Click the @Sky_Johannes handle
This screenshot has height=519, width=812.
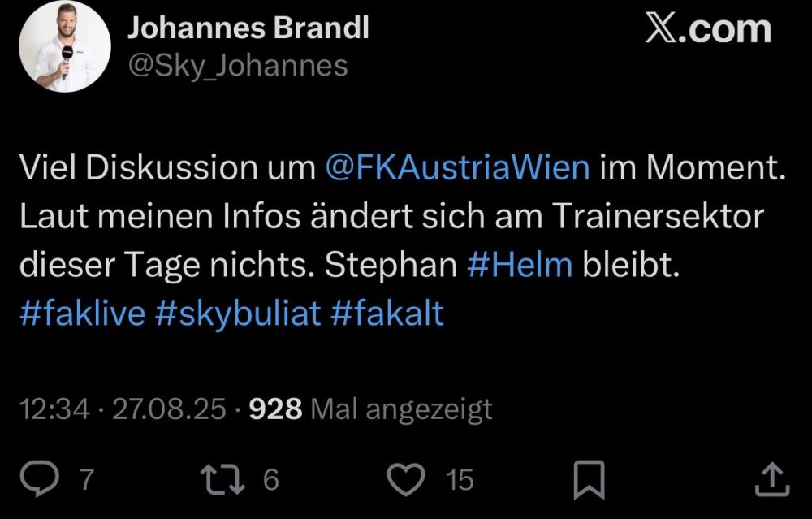tap(237, 66)
